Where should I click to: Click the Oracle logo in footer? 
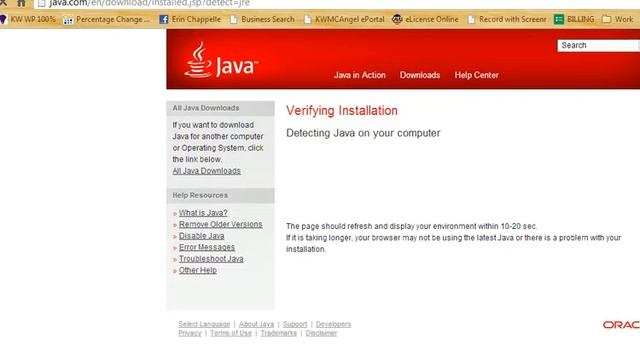pos(621,325)
